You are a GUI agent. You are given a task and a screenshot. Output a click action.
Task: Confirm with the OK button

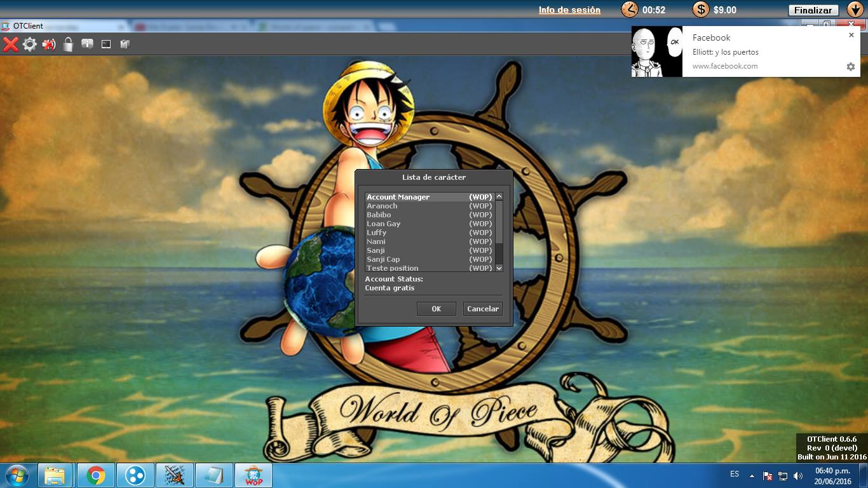437,309
